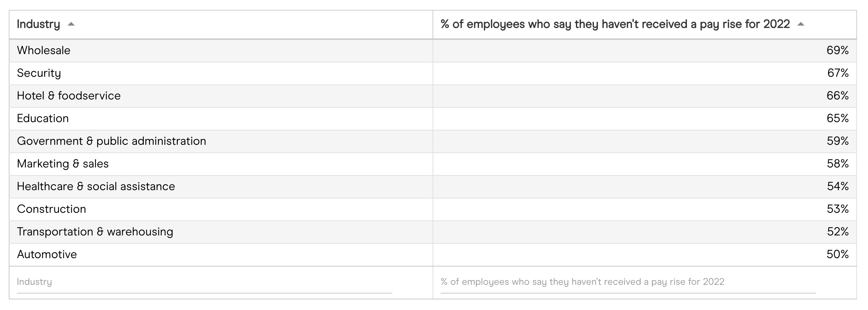Screen dimensions: 868x310
Task: Focus the pay rise percentage filter field
Action: click(x=628, y=282)
